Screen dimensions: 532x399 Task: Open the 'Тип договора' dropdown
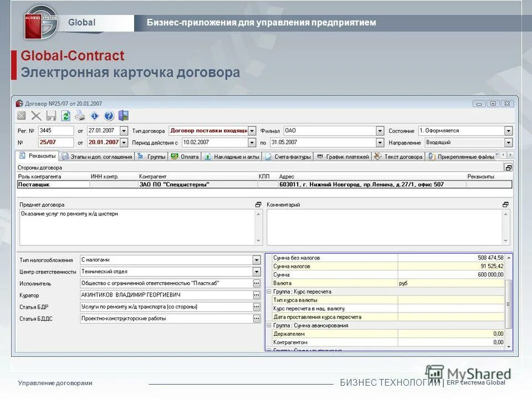click(x=252, y=131)
